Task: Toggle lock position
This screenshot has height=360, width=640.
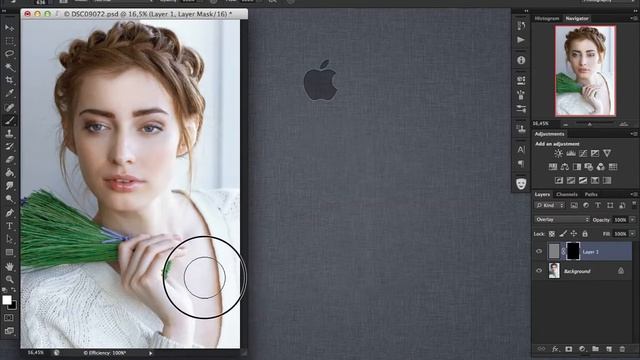Action: click(x=574, y=234)
